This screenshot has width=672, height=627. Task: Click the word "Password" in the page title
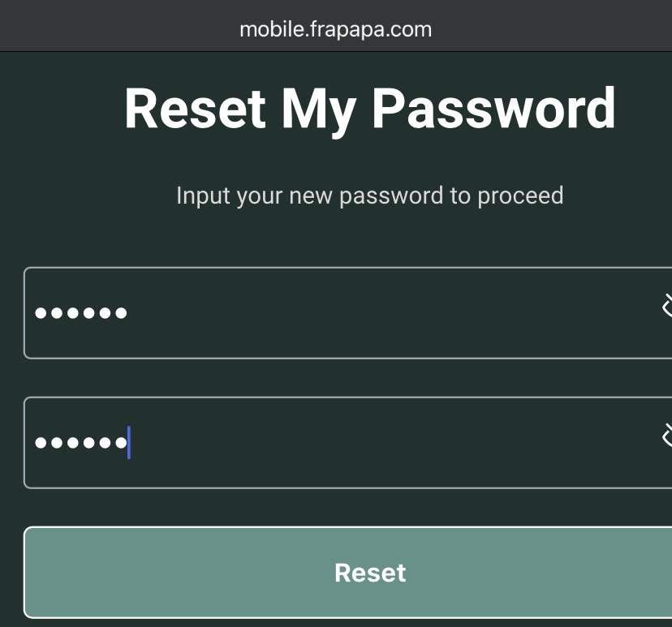point(493,108)
